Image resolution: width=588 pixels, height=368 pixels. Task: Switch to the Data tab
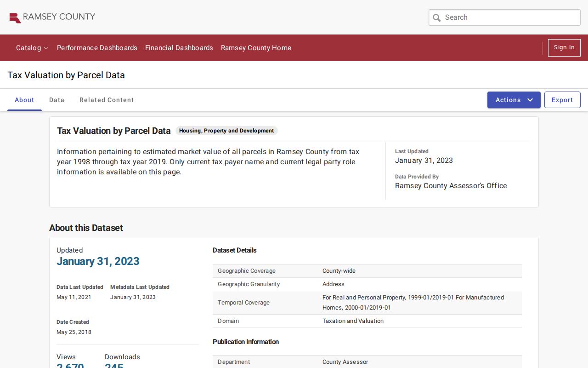pyautogui.click(x=57, y=100)
